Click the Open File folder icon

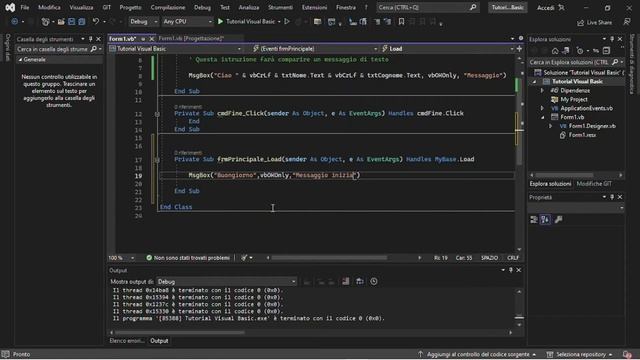[61, 22]
